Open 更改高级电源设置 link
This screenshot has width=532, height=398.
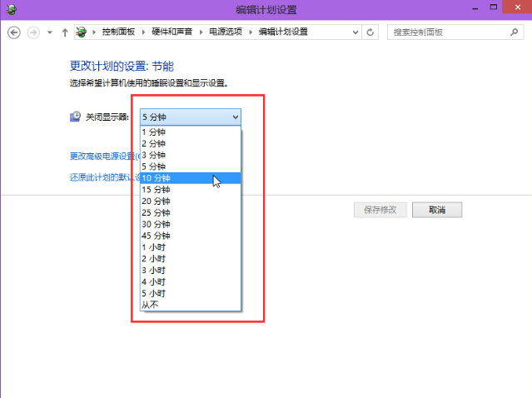[x=102, y=156]
